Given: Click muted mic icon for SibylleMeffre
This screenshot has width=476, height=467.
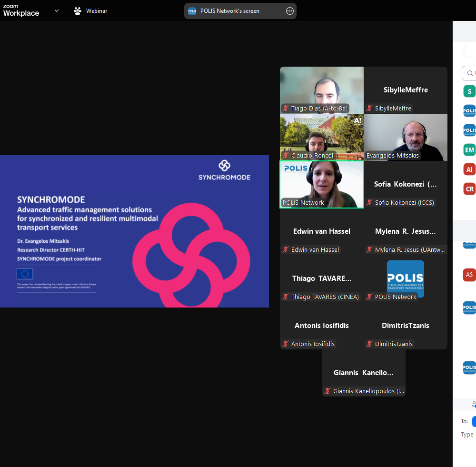Looking at the screenshot, I should 369,108.
